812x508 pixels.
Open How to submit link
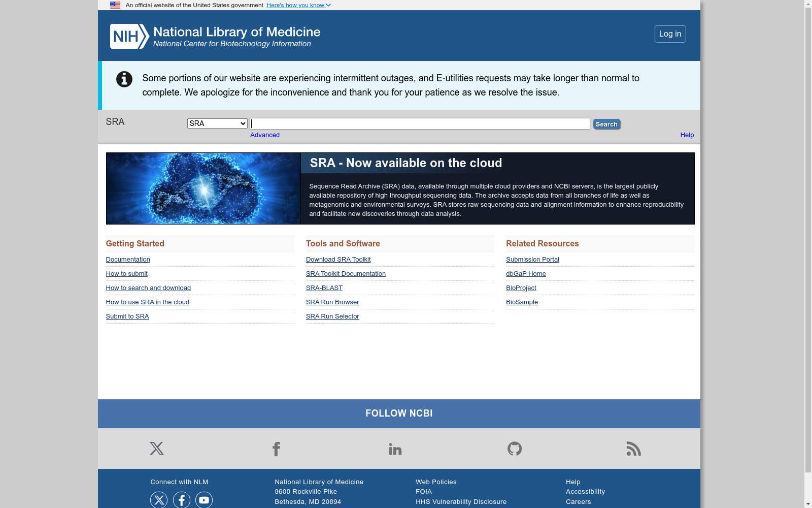click(x=127, y=274)
